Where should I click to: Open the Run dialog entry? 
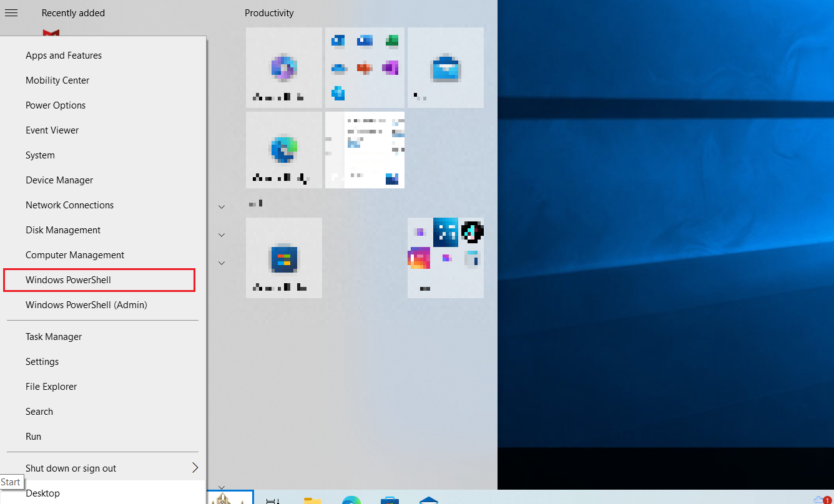click(x=33, y=437)
